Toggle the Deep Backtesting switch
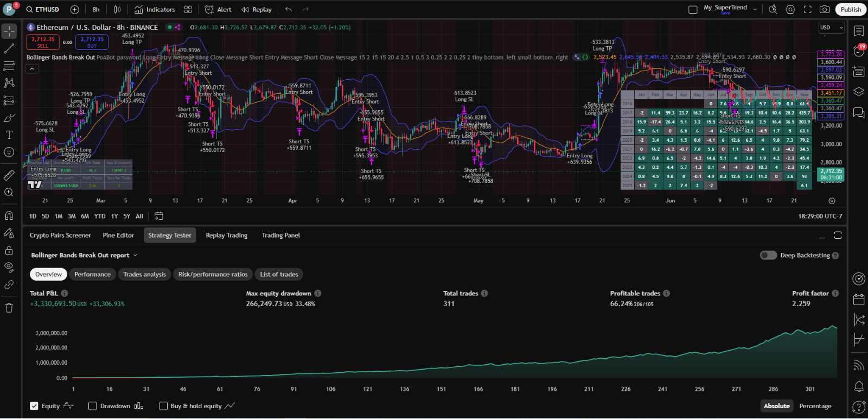This screenshot has width=868, height=419. pos(768,255)
